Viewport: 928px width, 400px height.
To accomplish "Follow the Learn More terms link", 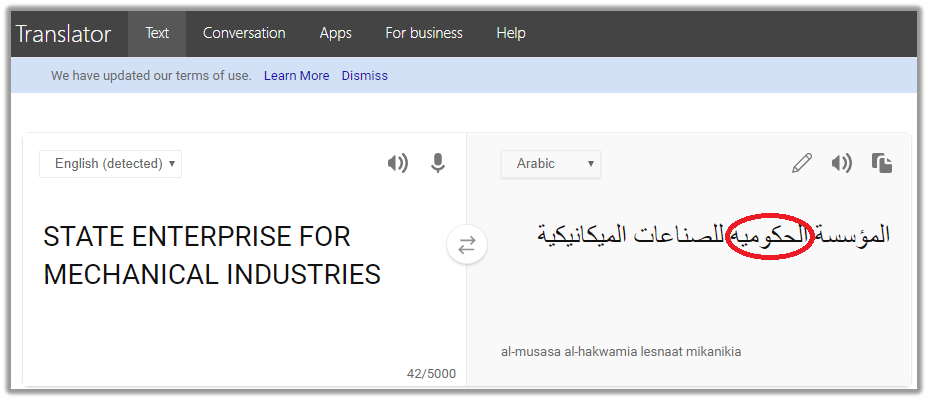I will click(x=296, y=76).
